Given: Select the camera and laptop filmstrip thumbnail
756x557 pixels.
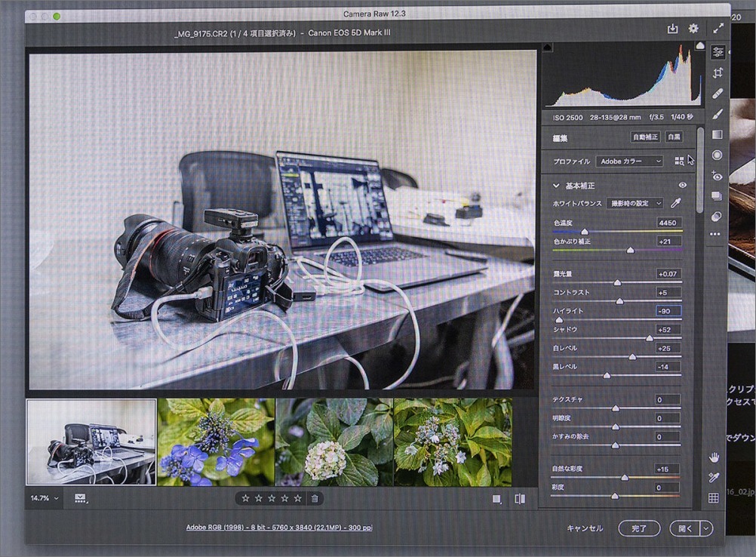Looking at the screenshot, I should [x=91, y=442].
